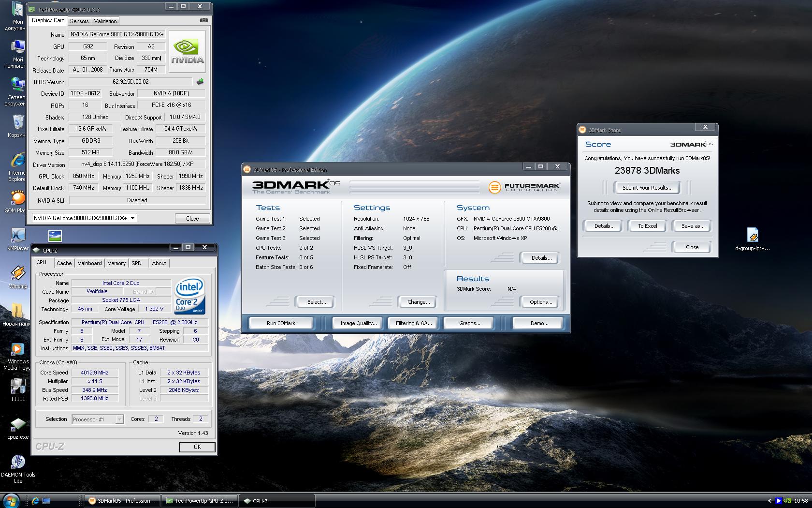Click Submit Your Results in Score window
Screen dimensions: 812x508
(x=647, y=188)
